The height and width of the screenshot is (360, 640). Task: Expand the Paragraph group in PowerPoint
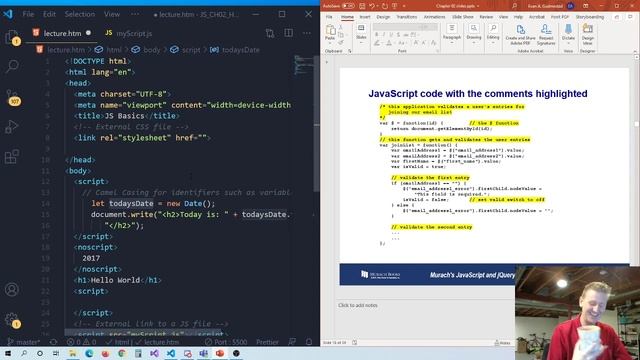(452, 33)
